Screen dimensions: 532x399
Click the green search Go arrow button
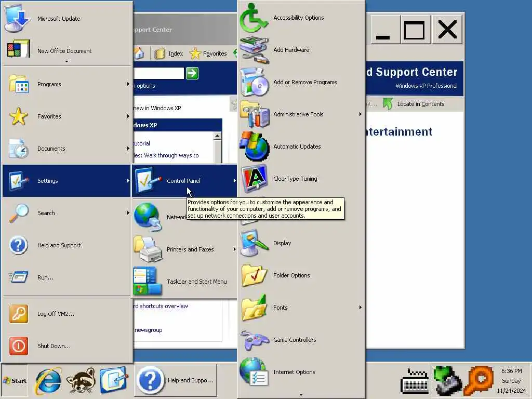coord(192,73)
